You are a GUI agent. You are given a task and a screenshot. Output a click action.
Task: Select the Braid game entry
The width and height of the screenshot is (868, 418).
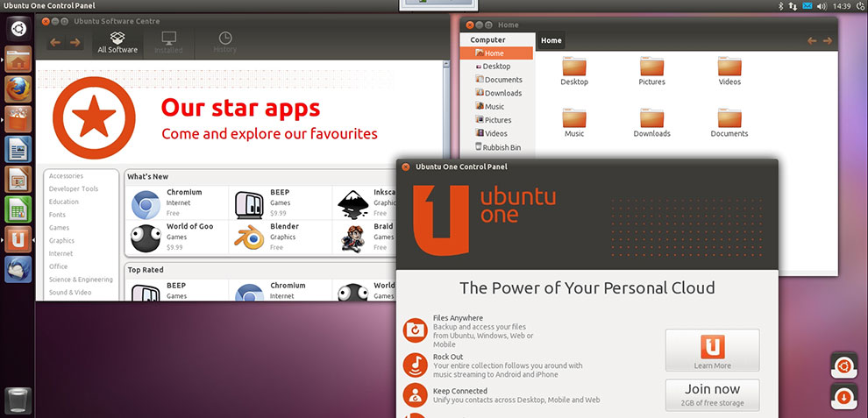365,237
